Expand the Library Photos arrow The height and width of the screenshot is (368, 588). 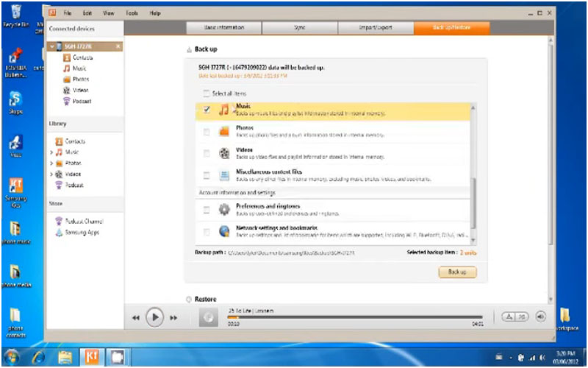51,163
